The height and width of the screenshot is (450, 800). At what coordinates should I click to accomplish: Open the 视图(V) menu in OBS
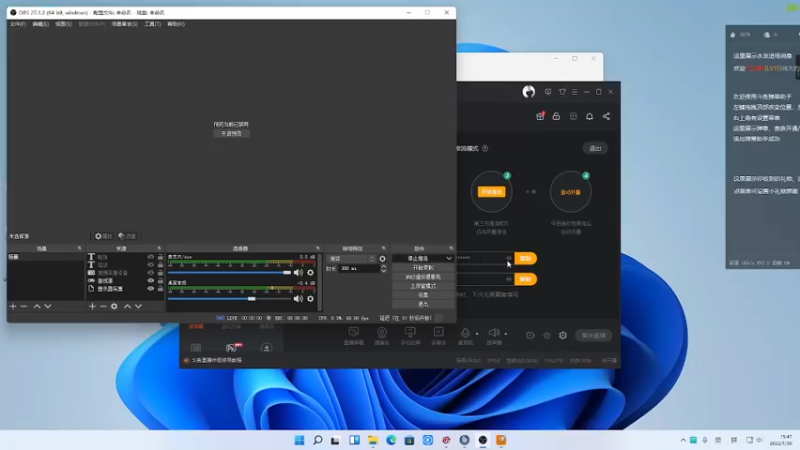[x=64, y=24]
